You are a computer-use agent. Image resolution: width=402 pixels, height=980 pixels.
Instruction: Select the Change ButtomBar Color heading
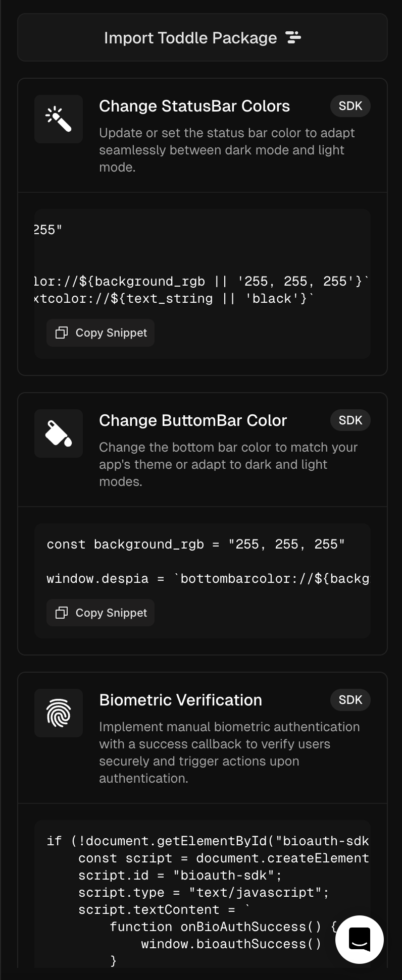point(193,420)
